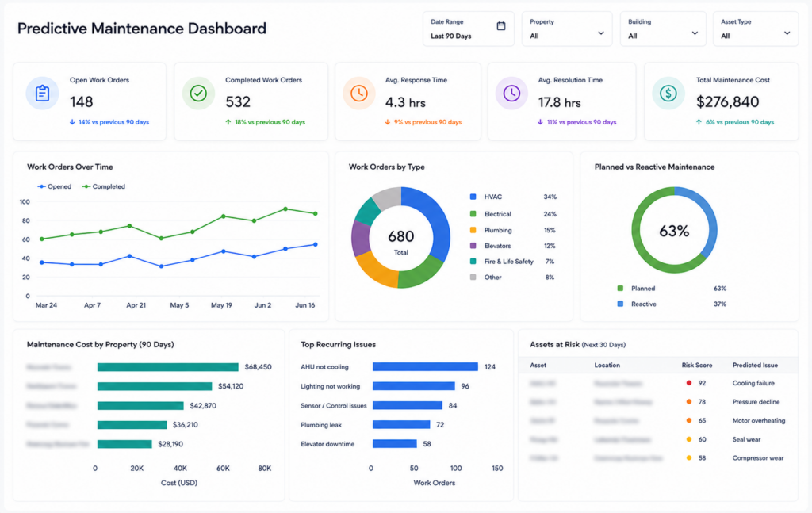Click the Pressure decline predicted issue
812x513 pixels.
point(756,402)
